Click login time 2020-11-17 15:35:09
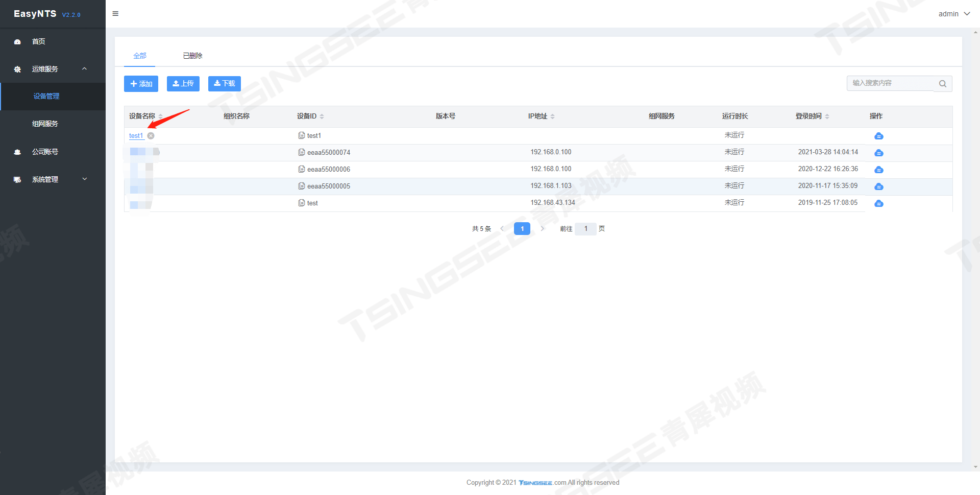The width and height of the screenshot is (980, 495). click(828, 186)
